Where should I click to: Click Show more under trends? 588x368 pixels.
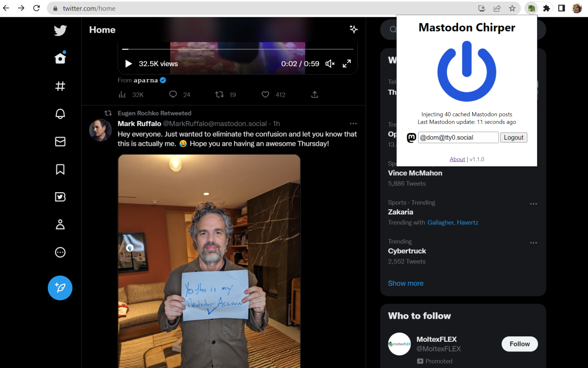point(406,283)
